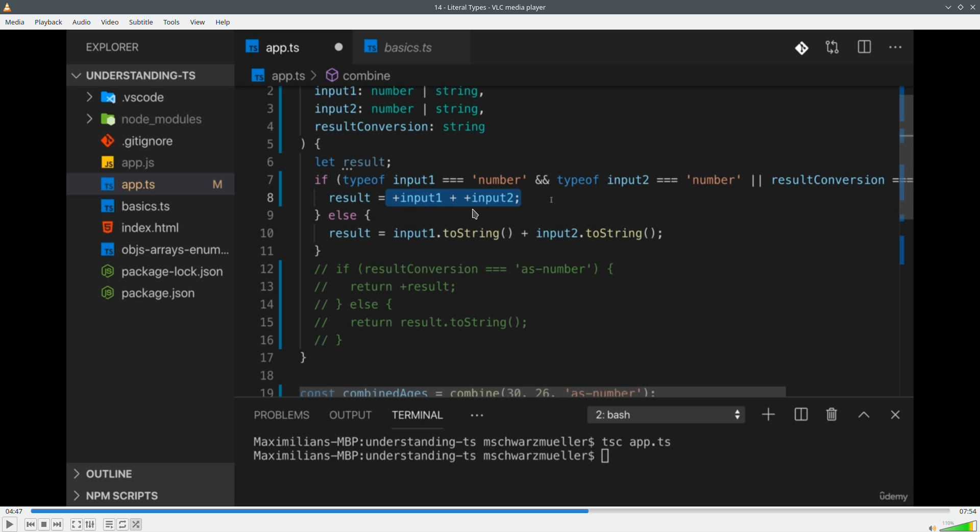Select .gitignore in the explorer
Image resolution: width=980 pixels, height=532 pixels.
[x=151, y=141]
